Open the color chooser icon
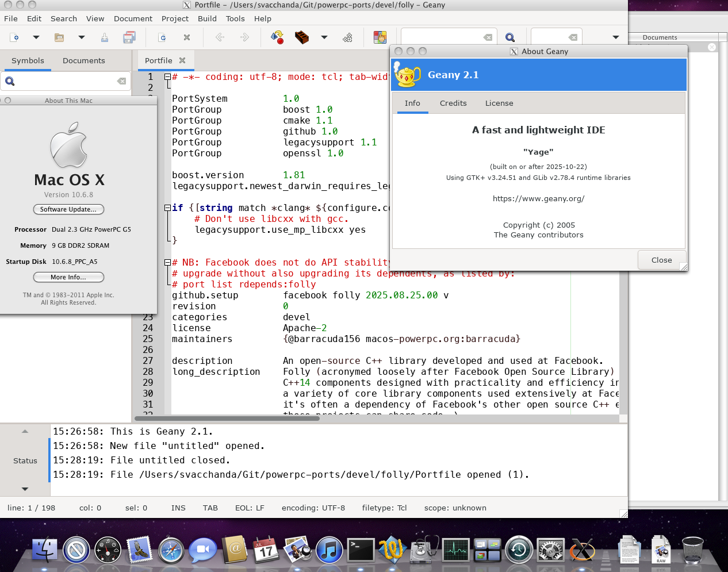This screenshot has height=572, width=728. pos(380,37)
